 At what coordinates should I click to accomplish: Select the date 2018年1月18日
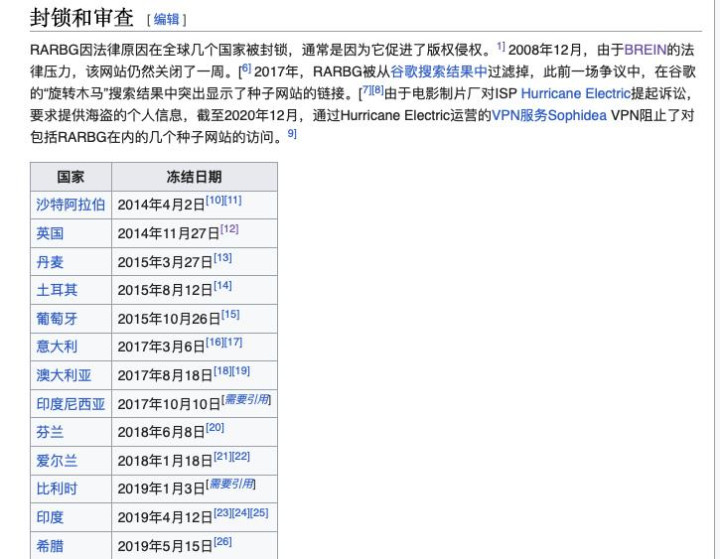(165, 460)
